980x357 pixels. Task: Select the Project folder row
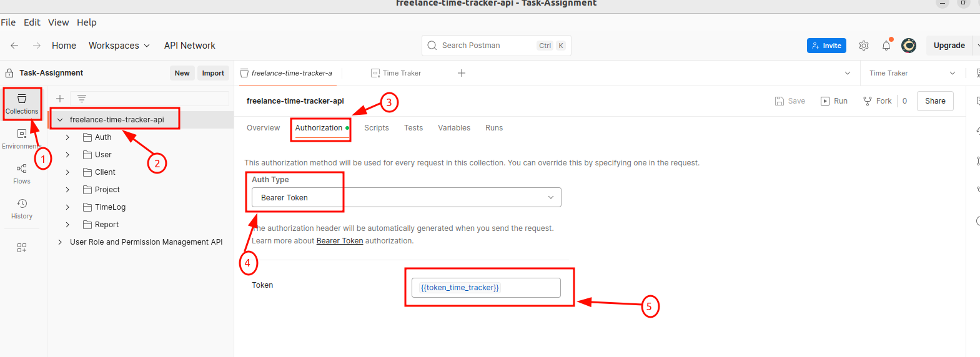coord(141,190)
